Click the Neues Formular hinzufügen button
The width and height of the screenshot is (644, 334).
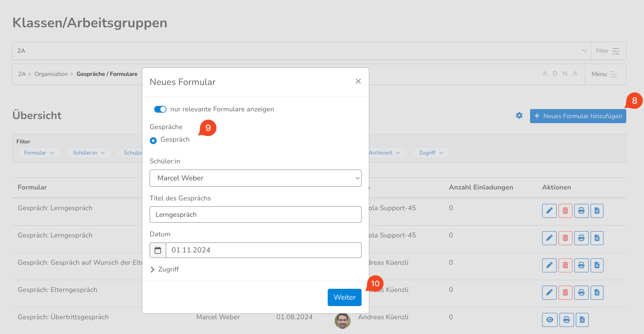click(x=578, y=116)
